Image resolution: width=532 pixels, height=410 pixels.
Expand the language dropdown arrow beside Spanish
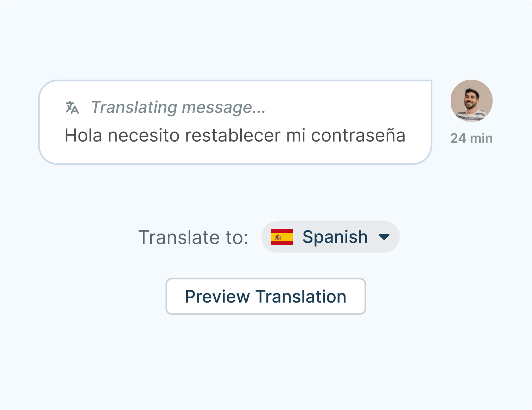[x=384, y=237]
